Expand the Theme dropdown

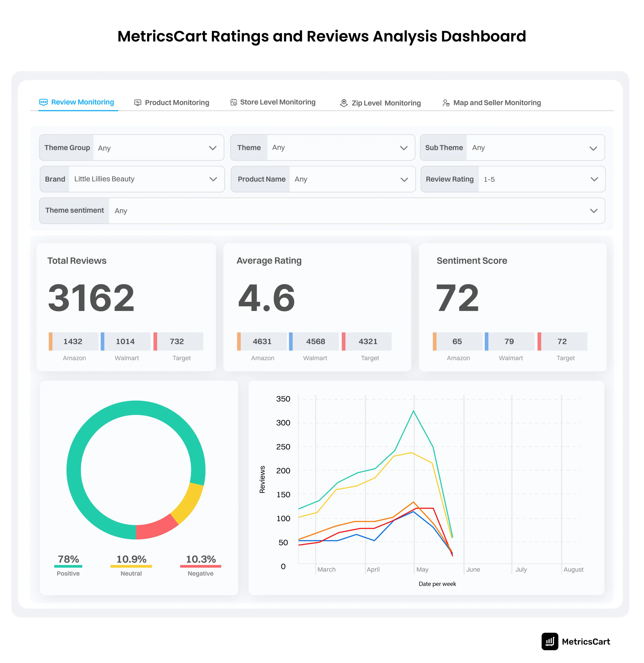pyautogui.click(x=322, y=147)
